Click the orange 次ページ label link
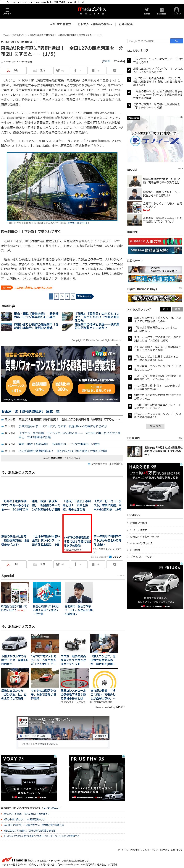Viewport: 184px width, 868px height. coord(7,287)
